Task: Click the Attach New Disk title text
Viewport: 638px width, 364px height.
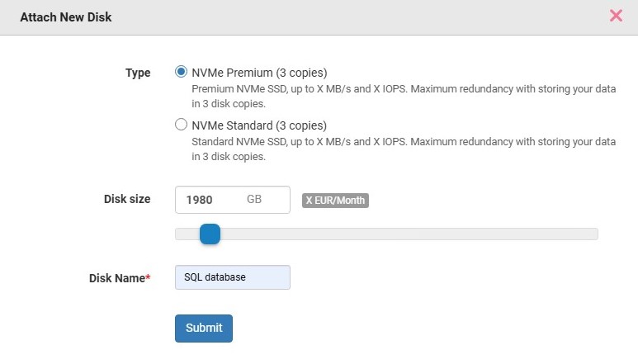Action: [66, 17]
